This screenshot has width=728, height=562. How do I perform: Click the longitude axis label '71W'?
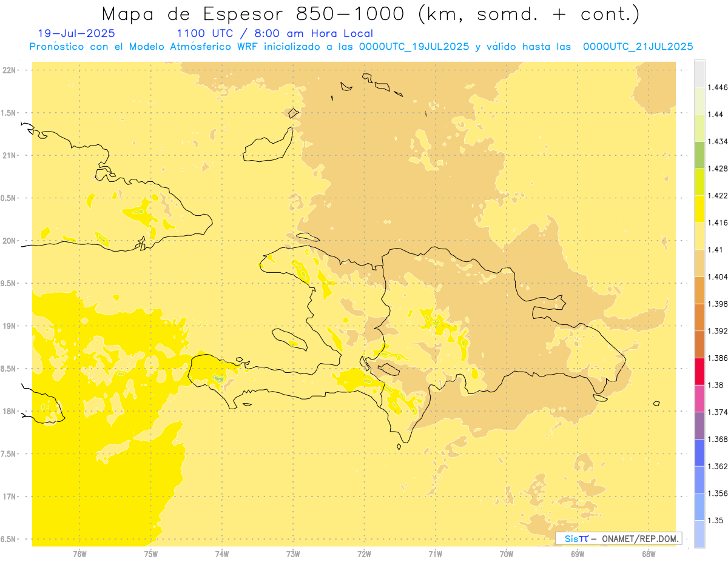435,554
